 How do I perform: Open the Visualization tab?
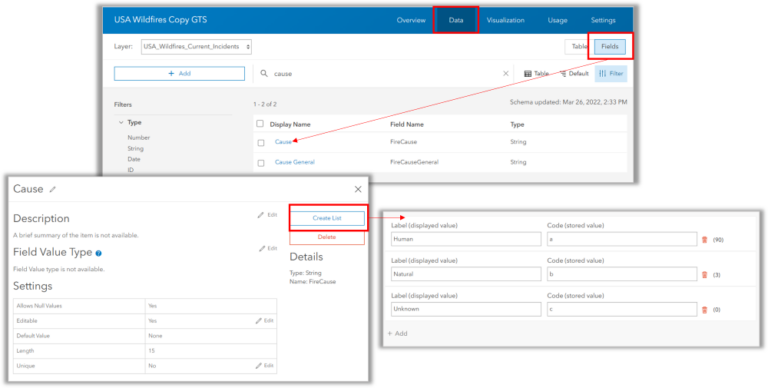tap(505, 20)
